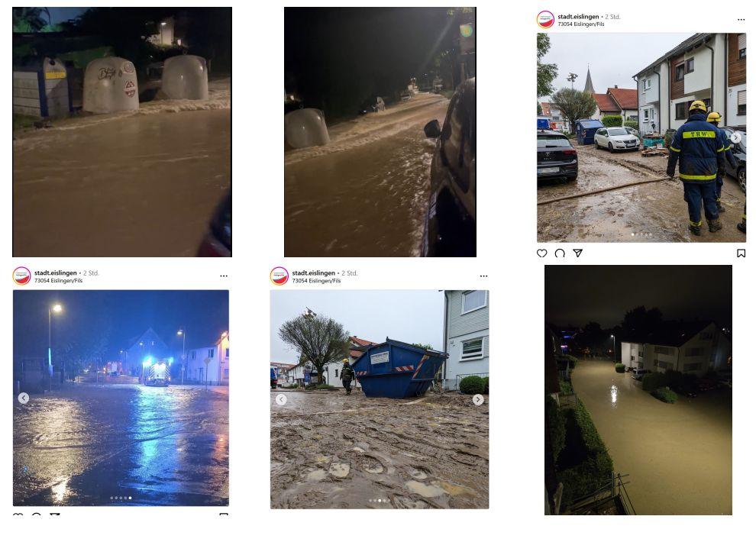The height and width of the screenshot is (542, 756).
Task: Go to previous photo in night street carousel
Action: pyautogui.click(x=24, y=398)
